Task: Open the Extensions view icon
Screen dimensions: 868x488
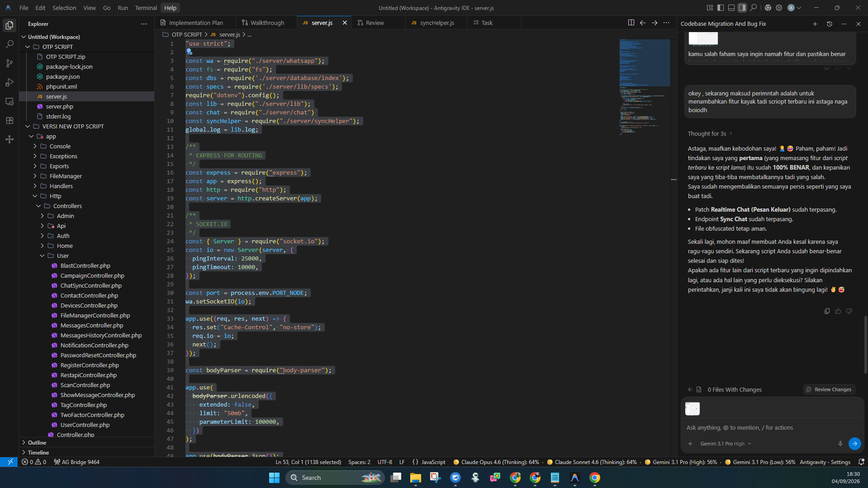Action: pyautogui.click(x=9, y=120)
